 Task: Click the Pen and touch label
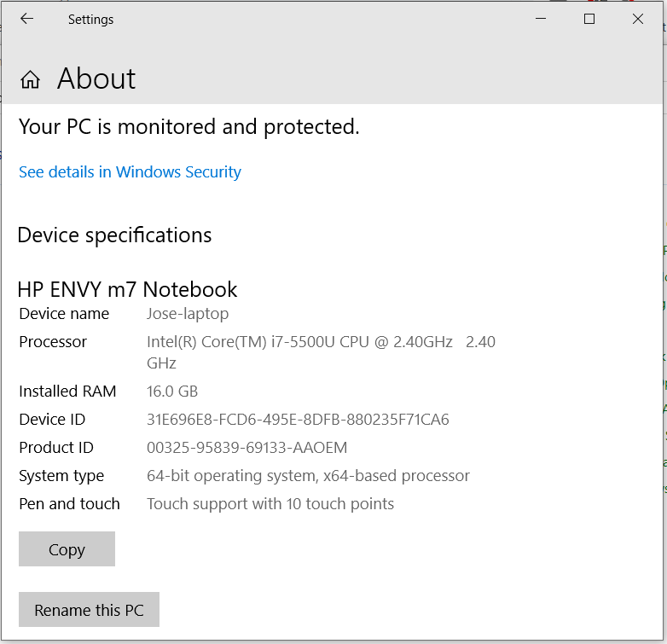pos(69,503)
